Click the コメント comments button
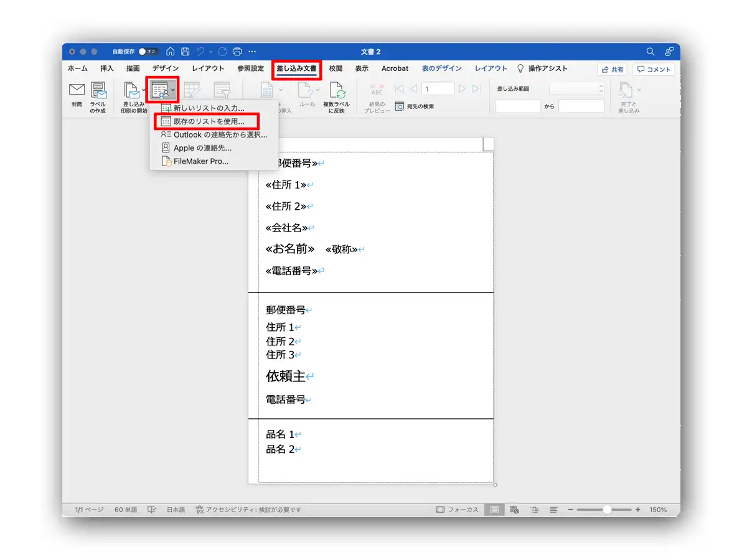747x560 pixels. coord(654,70)
